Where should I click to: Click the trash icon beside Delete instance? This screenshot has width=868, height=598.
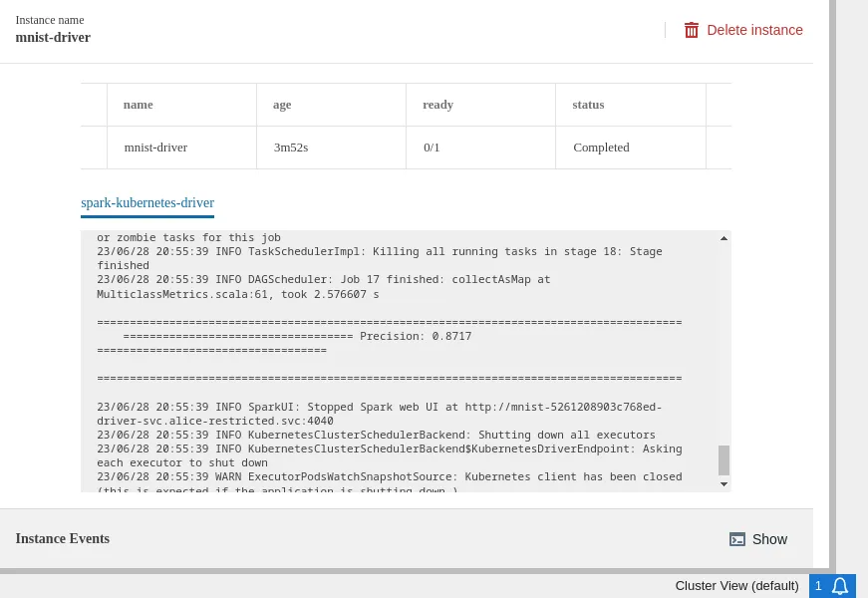(691, 30)
